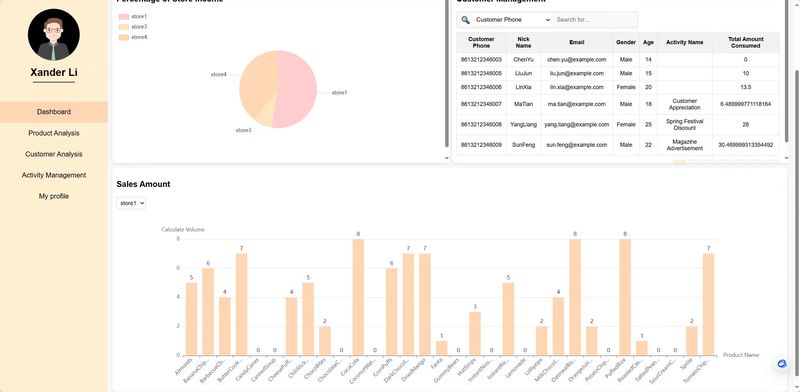800x392 pixels.
Task: Open My profile in the sidebar
Action: click(54, 197)
